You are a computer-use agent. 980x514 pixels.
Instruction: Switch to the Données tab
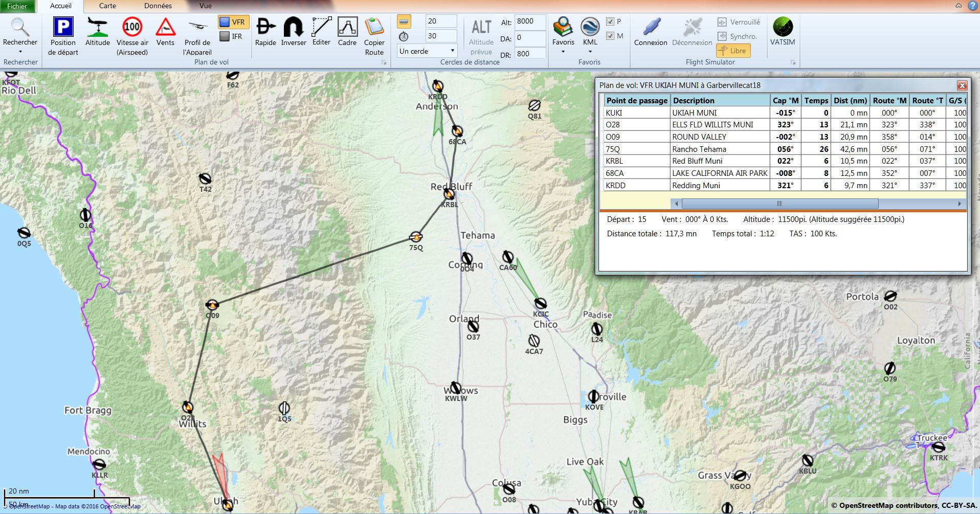[158, 6]
